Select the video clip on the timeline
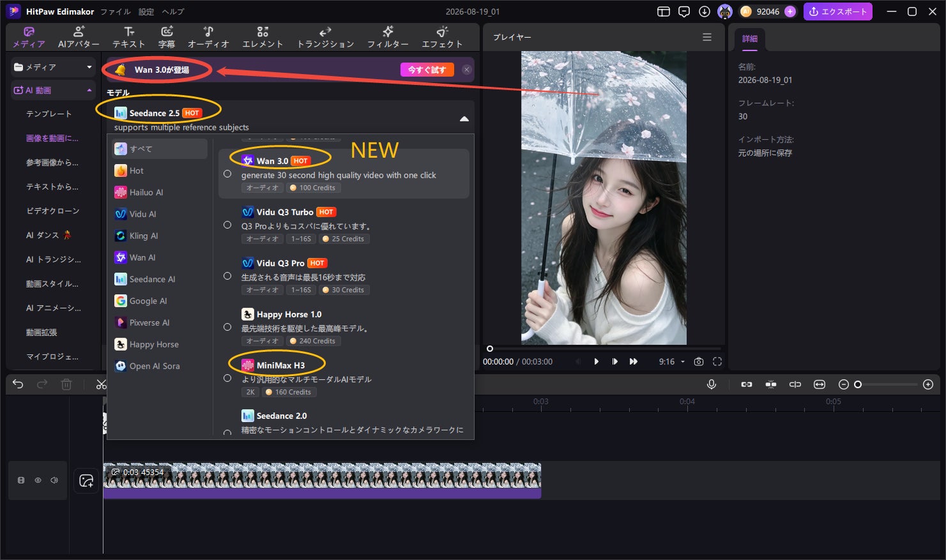Viewport: 946px width, 560px height. click(322, 480)
